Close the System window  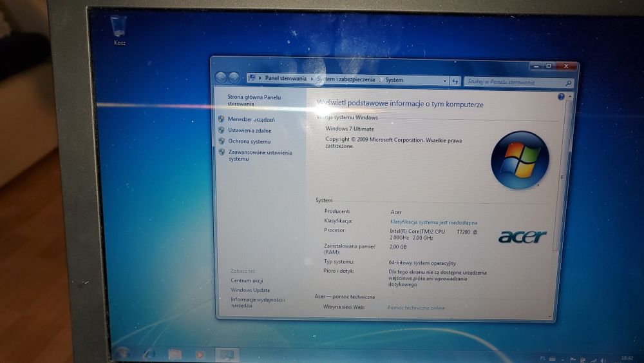point(566,66)
